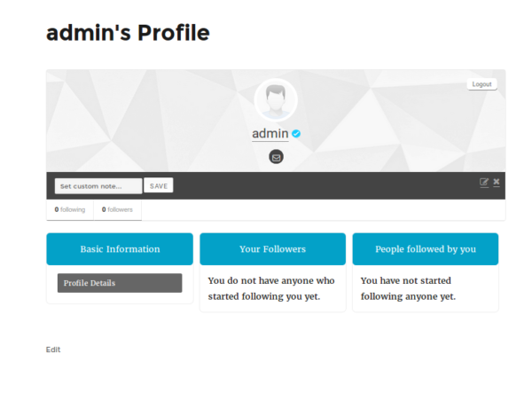The width and height of the screenshot is (532, 416).
Task: Select the People followed by you header
Action: tap(426, 249)
